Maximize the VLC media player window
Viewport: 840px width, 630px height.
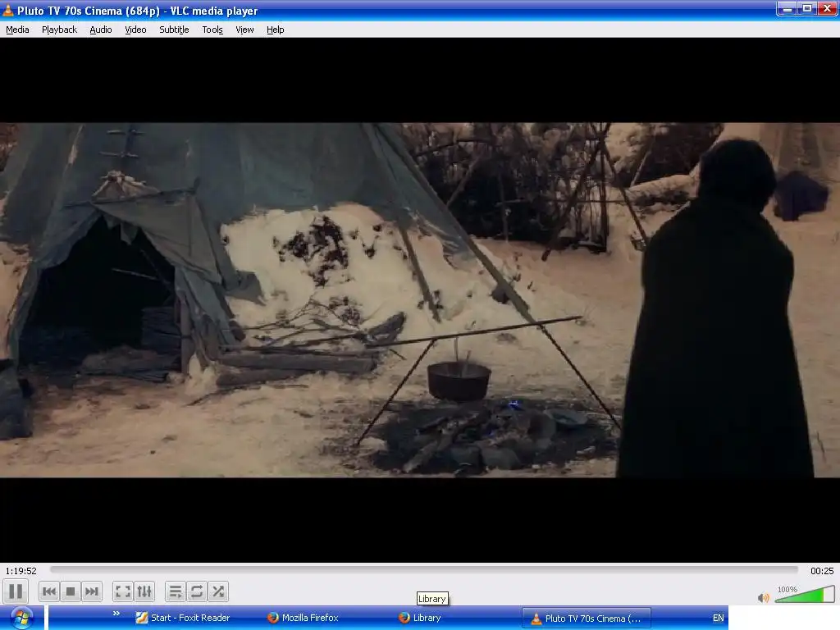pyautogui.click(x=807, y=9)
